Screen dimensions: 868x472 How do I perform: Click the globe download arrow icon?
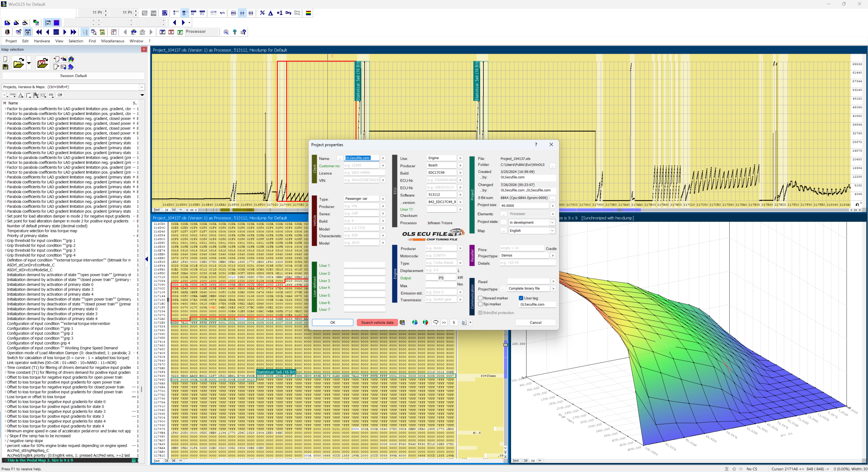(415, 322)
